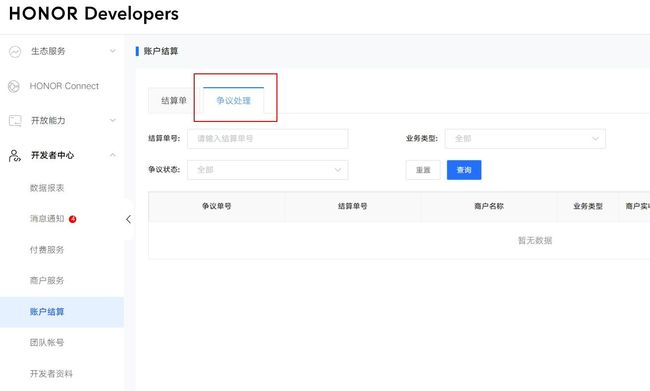The width and height of the screenshot is (650, 391).
Task: Click the 账户结算 page title
Action: tap(161, 51)
